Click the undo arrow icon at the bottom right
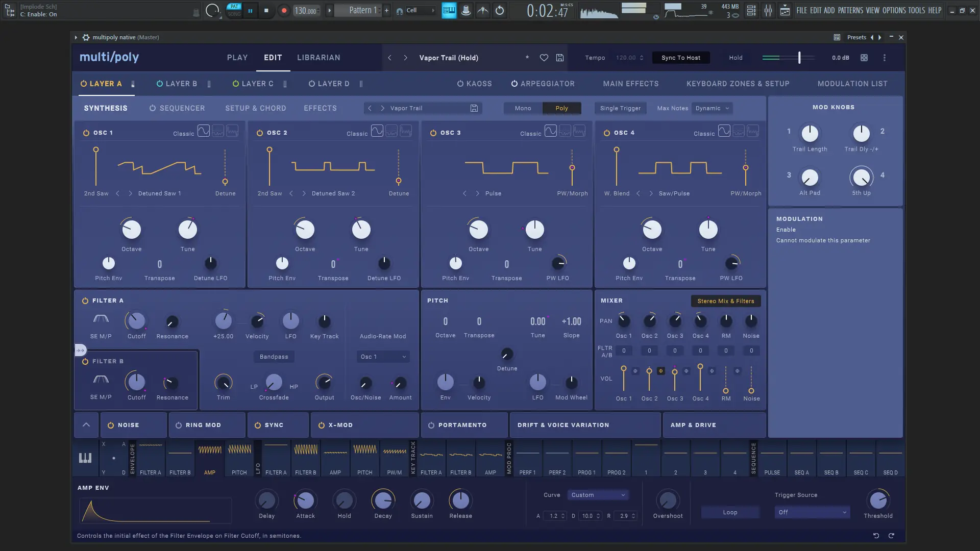980x551 pixels. [x=876, y=536]
